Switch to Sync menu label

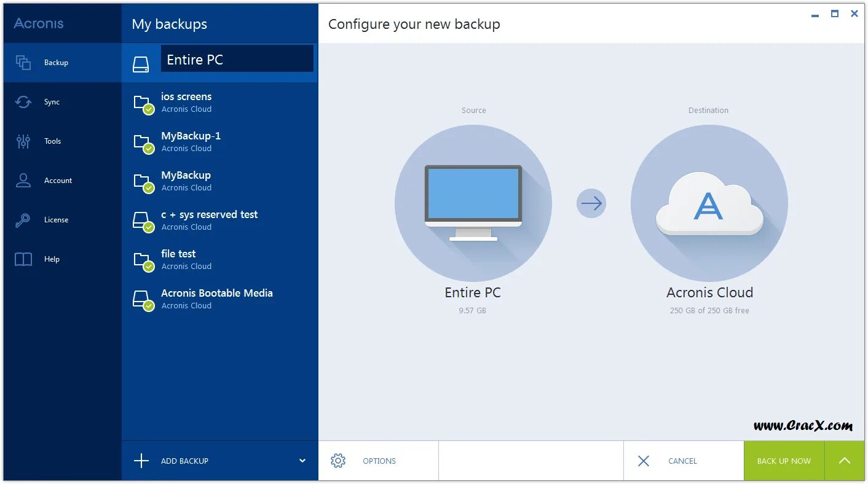(x=52, y=102)
